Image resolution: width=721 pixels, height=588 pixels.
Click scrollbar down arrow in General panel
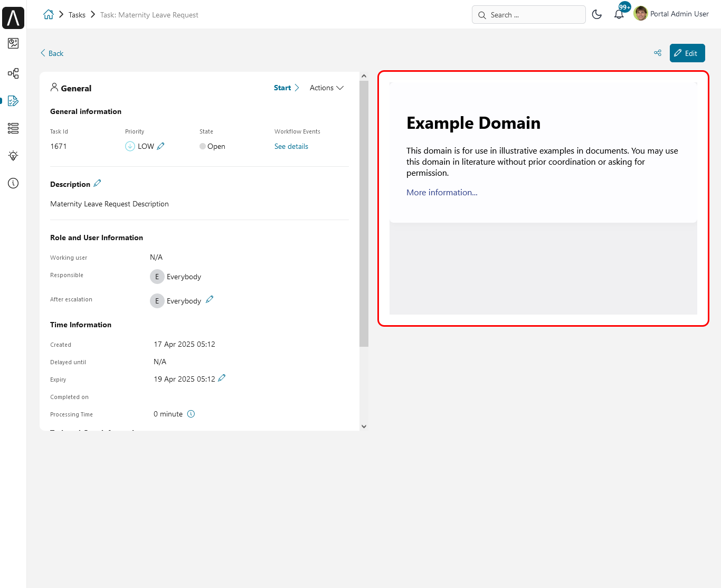[x=364, y=426]
